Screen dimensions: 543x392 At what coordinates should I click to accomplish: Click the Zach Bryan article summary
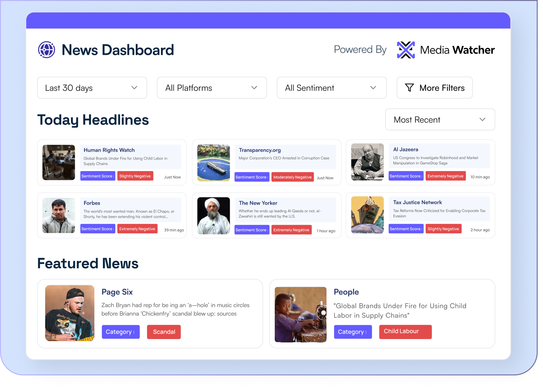tap(175, 309)
